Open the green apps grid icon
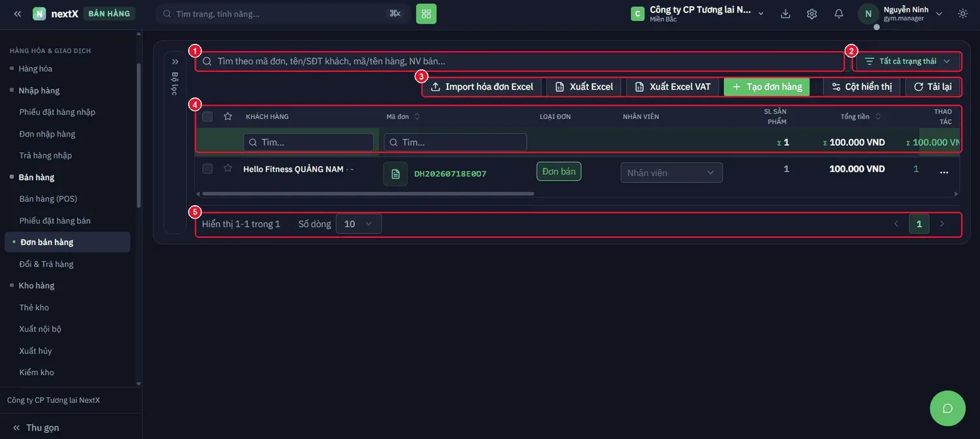 tap(426, 14)
